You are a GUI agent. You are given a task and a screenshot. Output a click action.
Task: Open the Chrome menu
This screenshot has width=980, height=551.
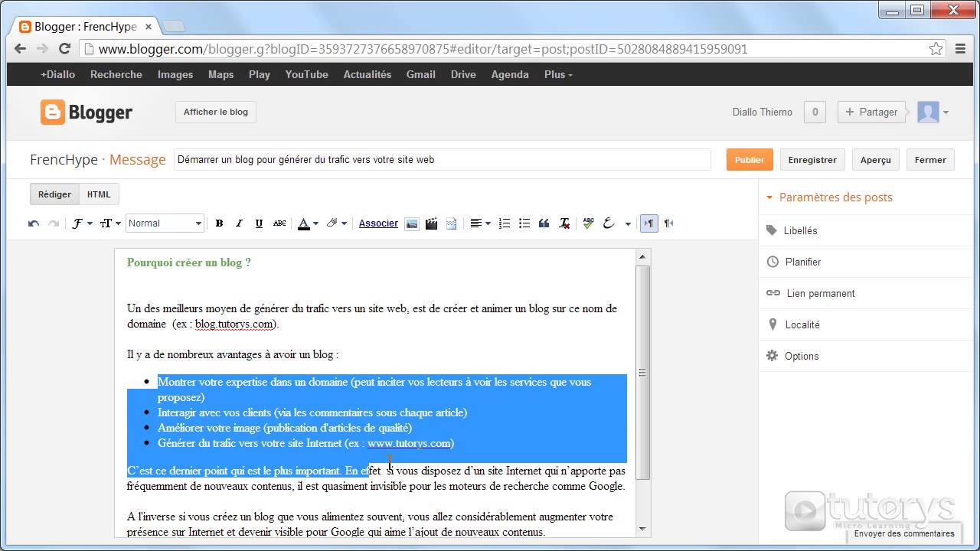tap(962, 49)
